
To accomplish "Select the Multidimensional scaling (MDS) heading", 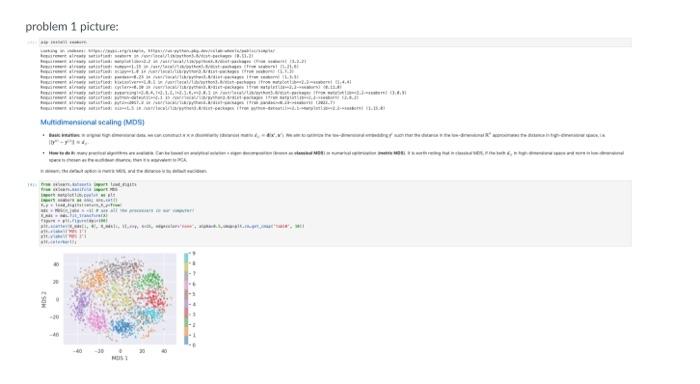I will (x=92, y=122).
